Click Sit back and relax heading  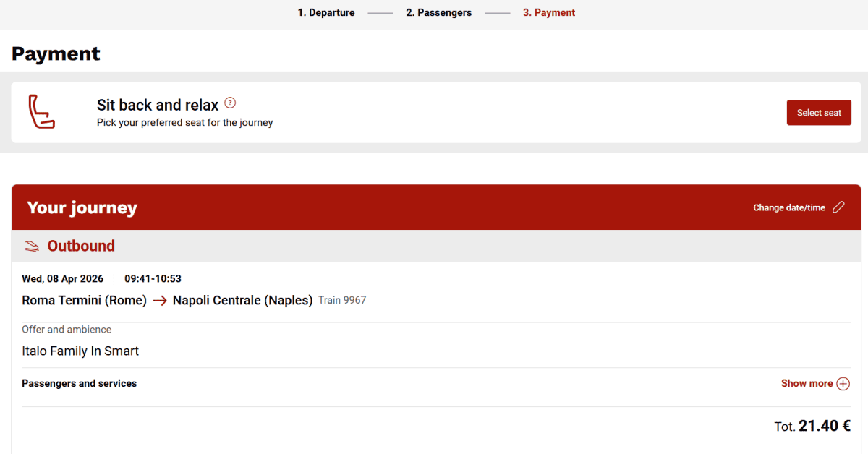pos(158,105)
